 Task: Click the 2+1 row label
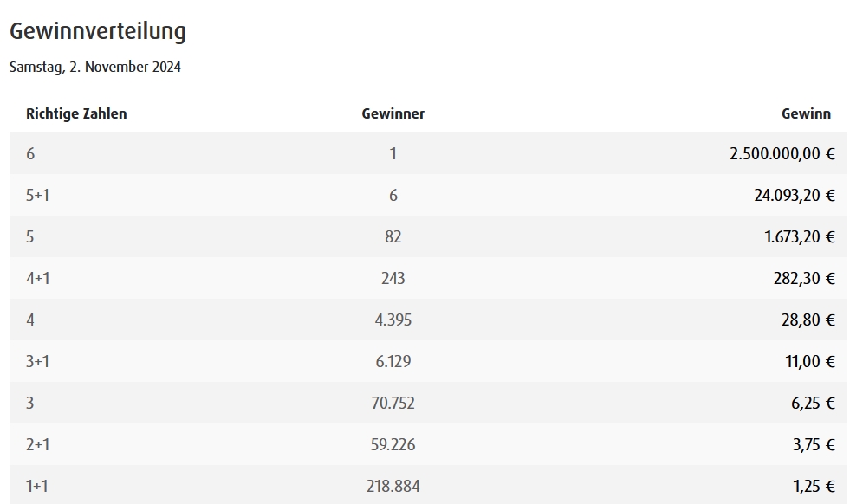coord(38,444)
